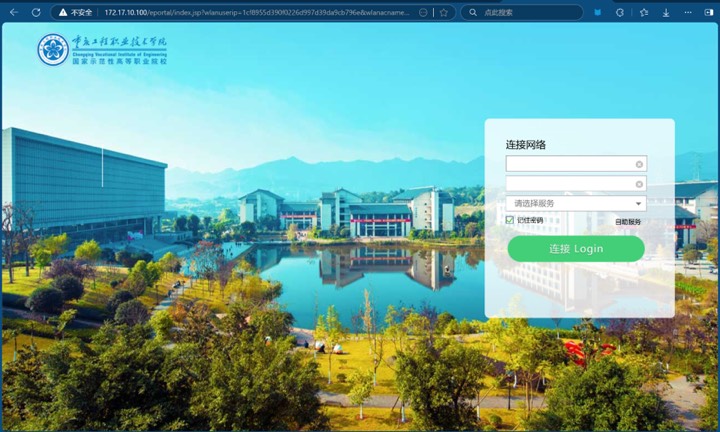The width and height of the screenshot is (720, 432).
Task: Click the blue bookmark toolbar icon
Action: point(598,12)
